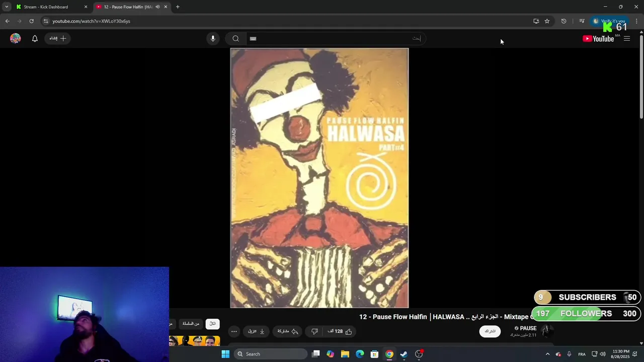644x362 pixels.
Task: Click the Halwasa video player artwork
Action: pyautogui.click(x=319, y=178)
